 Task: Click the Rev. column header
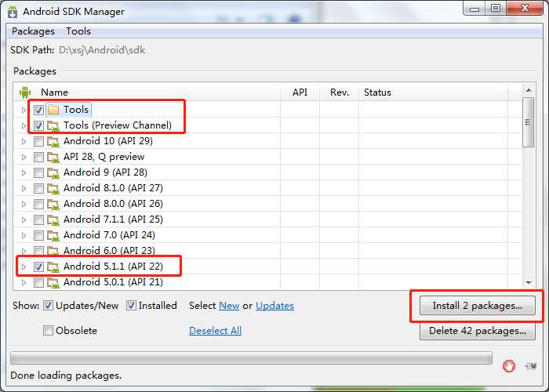pos(340,93)
